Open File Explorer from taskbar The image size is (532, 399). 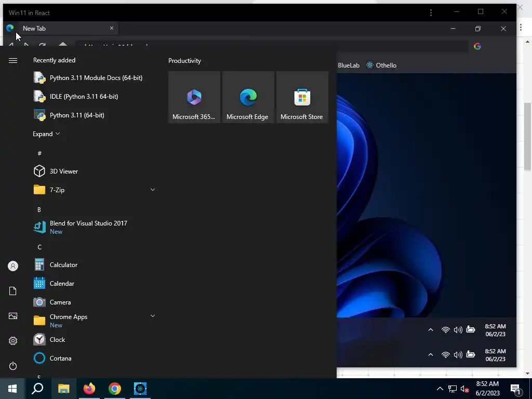tap(63, 389)
